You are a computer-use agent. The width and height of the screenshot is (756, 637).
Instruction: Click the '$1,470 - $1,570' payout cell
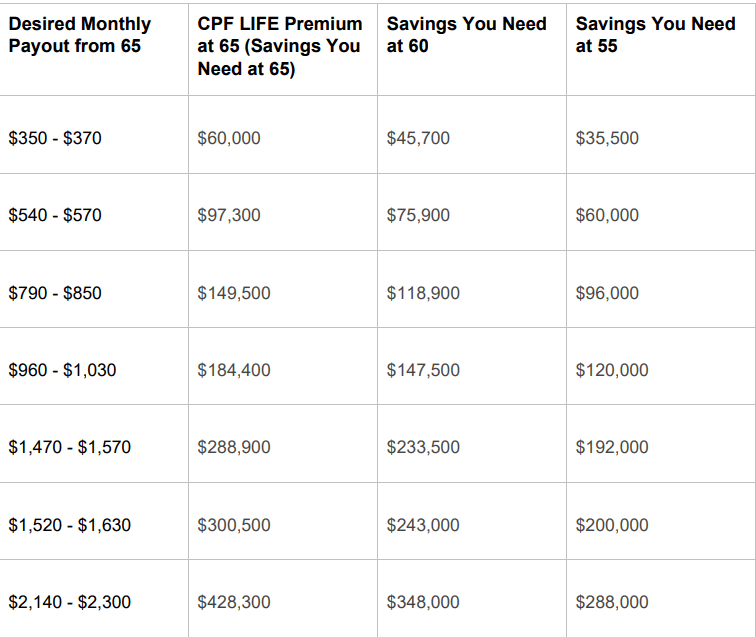click(x=69, y=447)
